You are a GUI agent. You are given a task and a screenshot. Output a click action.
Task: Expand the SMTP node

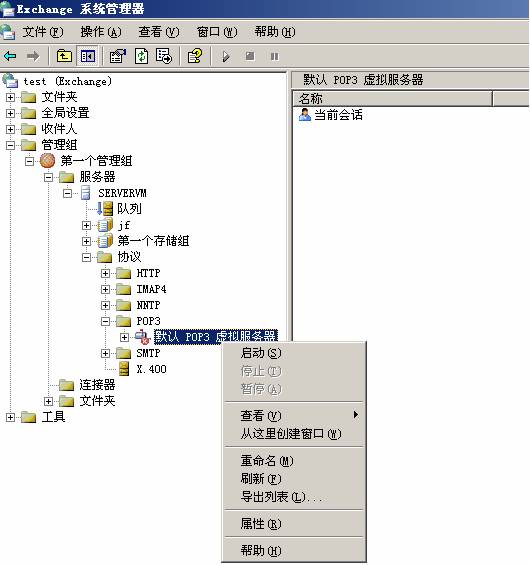point(105,353)
